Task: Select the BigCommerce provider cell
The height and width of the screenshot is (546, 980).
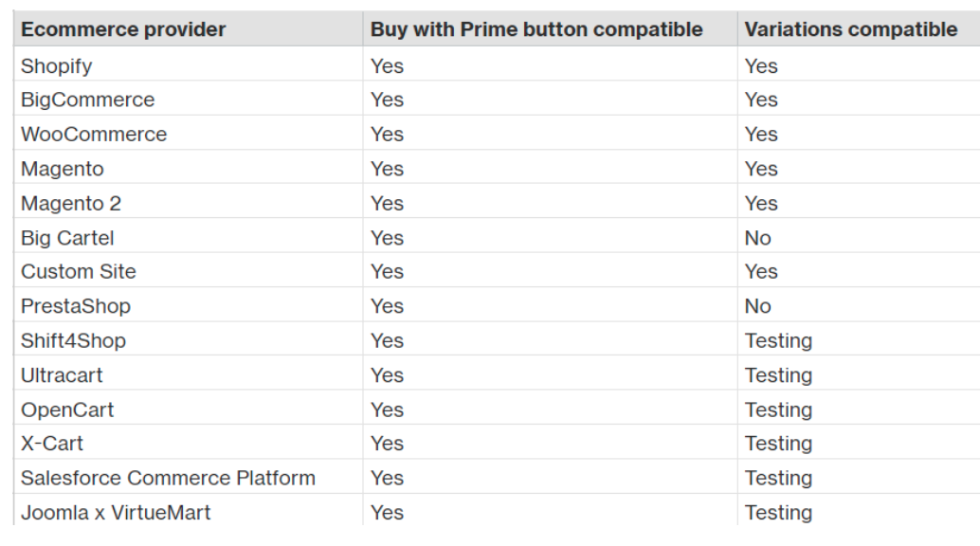Action: [x=87, y=100]
